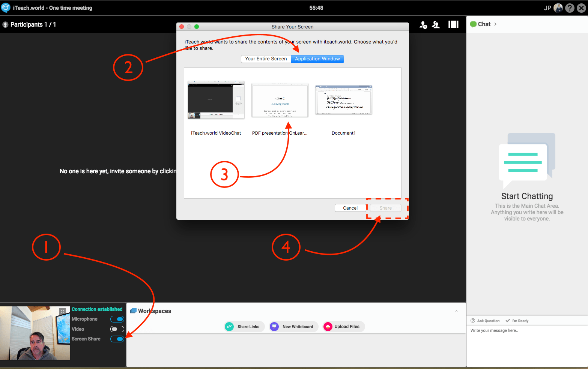Click Ask Question in chat

click(485, 321)
